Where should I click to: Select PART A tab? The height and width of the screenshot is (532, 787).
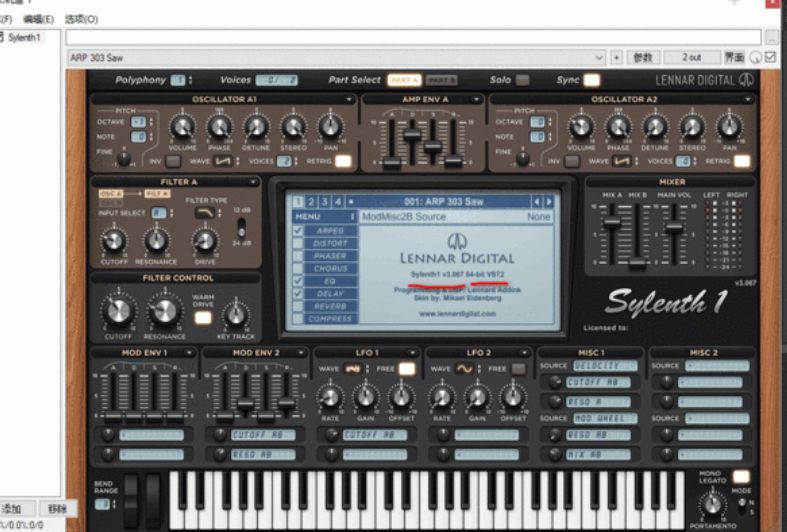(x=404, y=80)
